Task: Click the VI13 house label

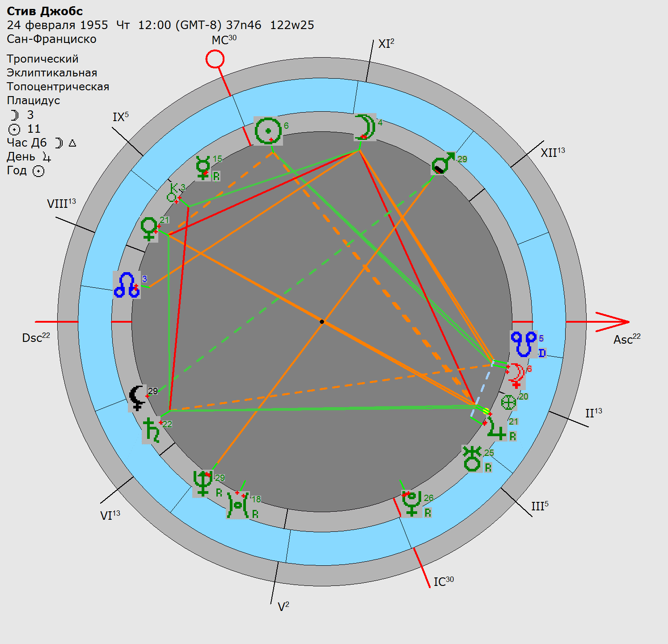Action: point(110,516)
